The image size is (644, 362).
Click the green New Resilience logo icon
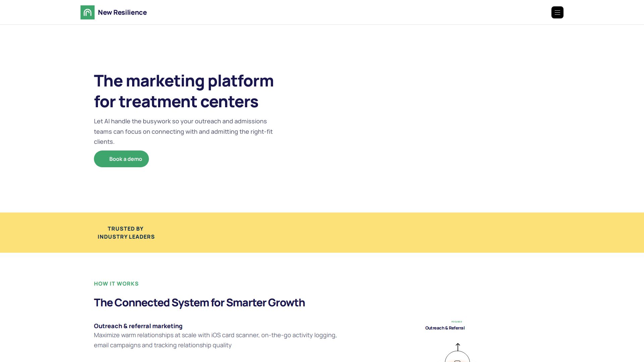(88, 12)
